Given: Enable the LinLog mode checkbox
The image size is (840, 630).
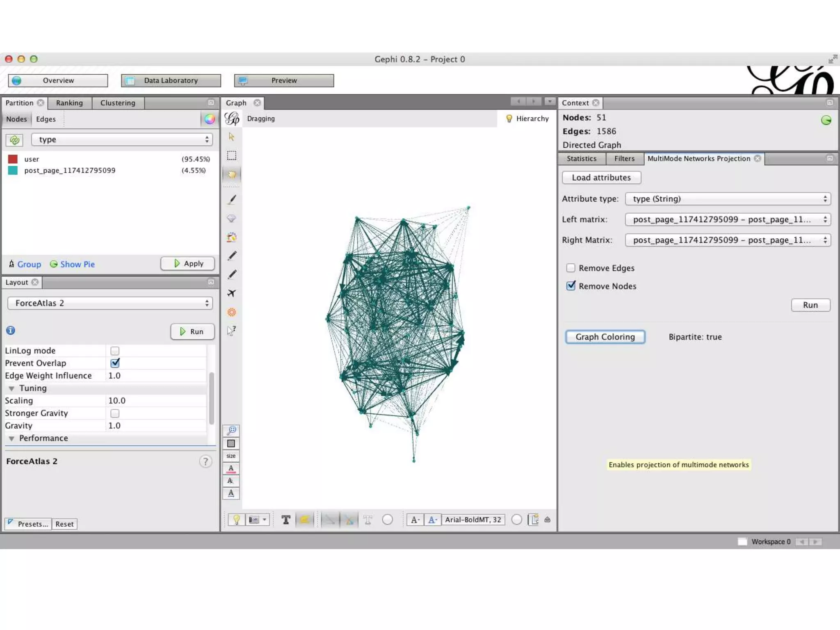Looking at the screenshot, I should (x=115, y=351).
